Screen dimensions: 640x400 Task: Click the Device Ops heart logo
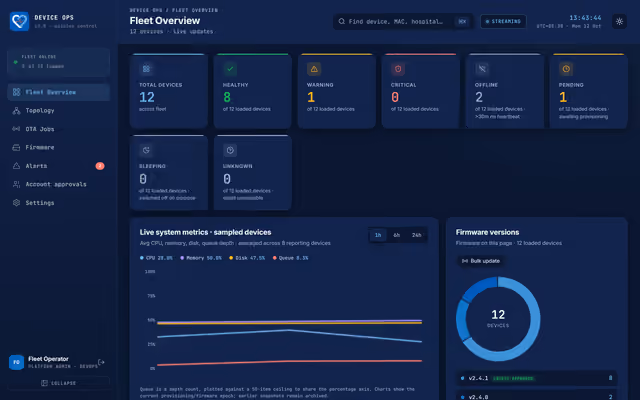pos(19,21)
